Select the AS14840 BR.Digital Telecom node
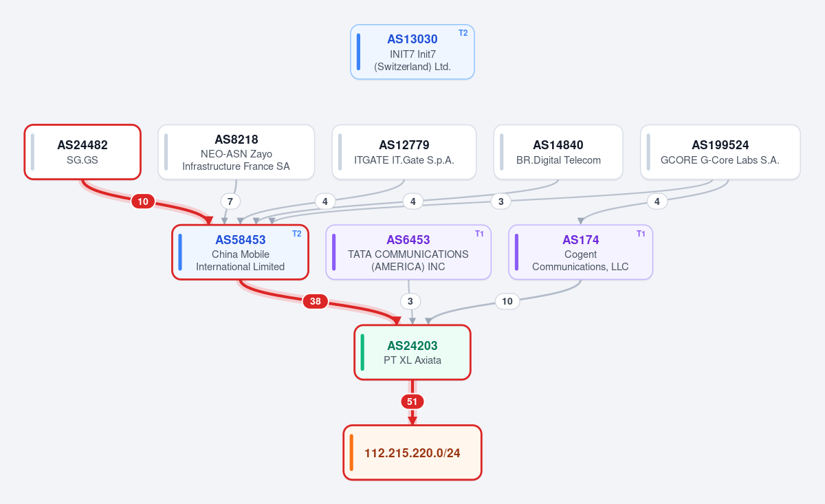This screenshot has height=504, width=825. (558, 152)
